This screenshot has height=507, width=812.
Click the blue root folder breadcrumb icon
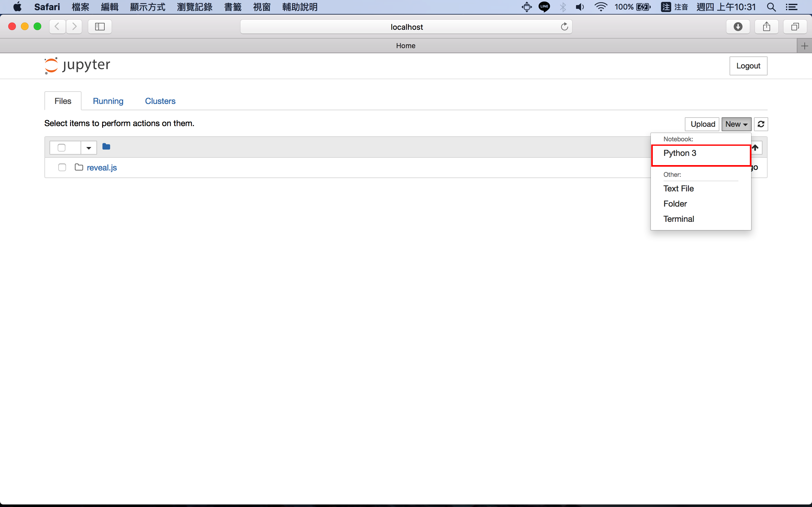pos(106,146)
